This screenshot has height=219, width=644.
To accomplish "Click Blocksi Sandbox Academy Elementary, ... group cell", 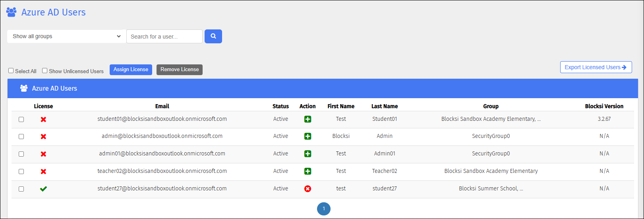I will click(491, 119).
